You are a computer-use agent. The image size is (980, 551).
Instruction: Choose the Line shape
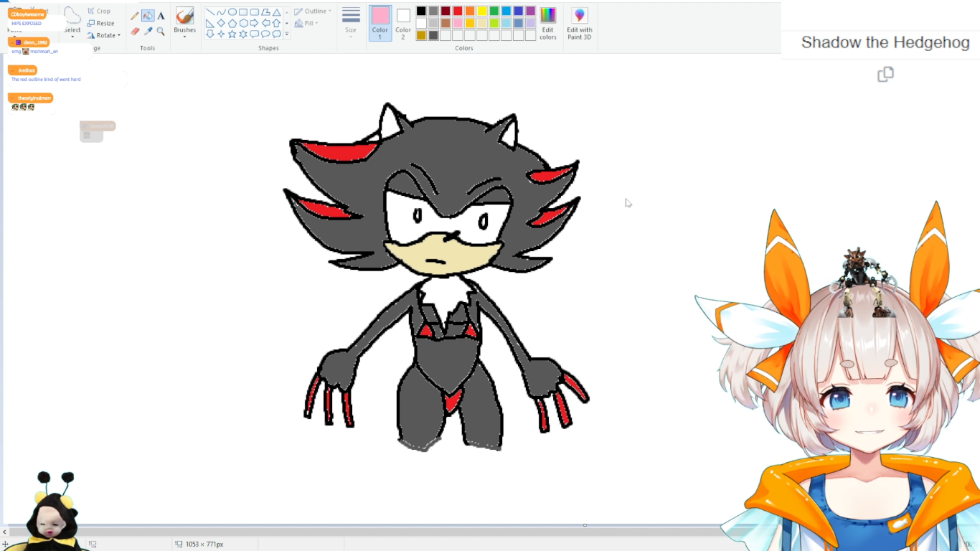point(209,12)
